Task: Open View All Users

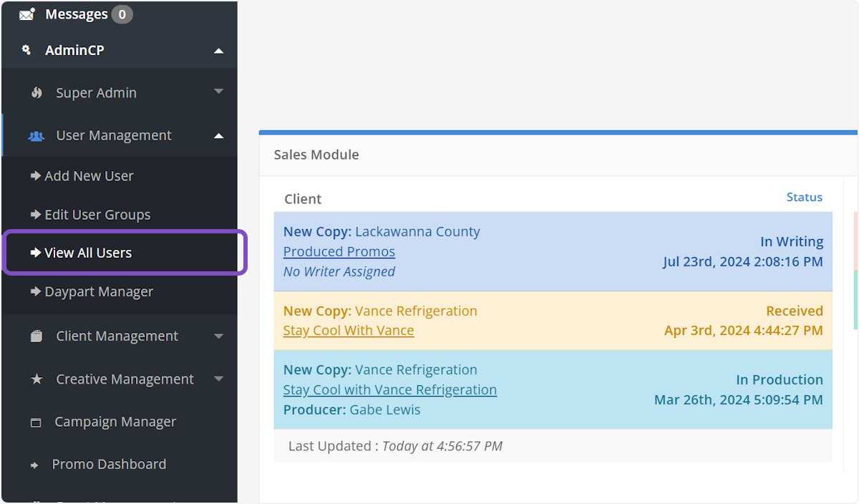Action: click(88, 253)
